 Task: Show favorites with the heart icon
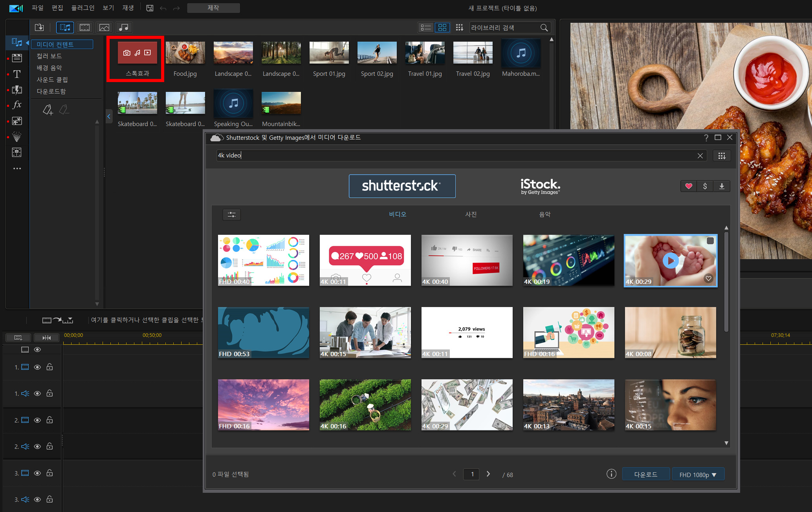[x=689, y=186]
